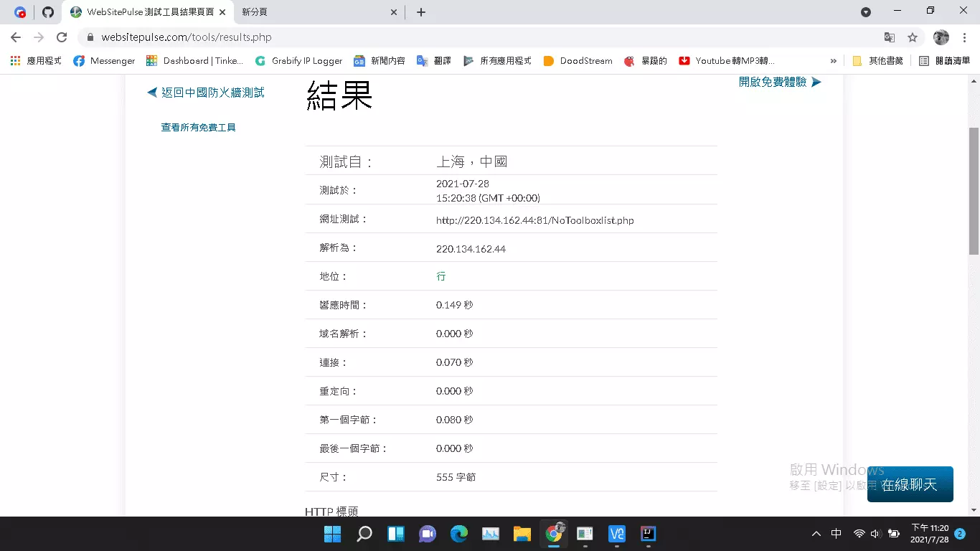Open the Grabify IP Logger bookmark
This screenshot has height=551, width=980.
tap(298, 61)
